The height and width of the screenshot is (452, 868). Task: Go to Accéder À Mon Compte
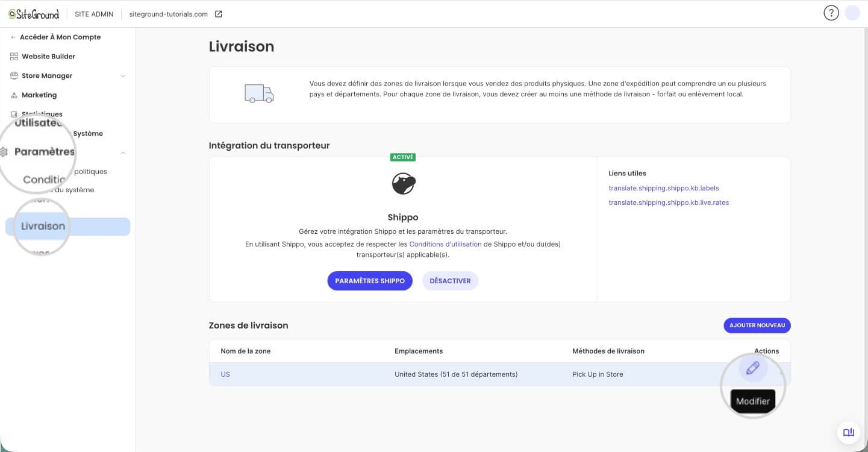click(x=60, y=37)
